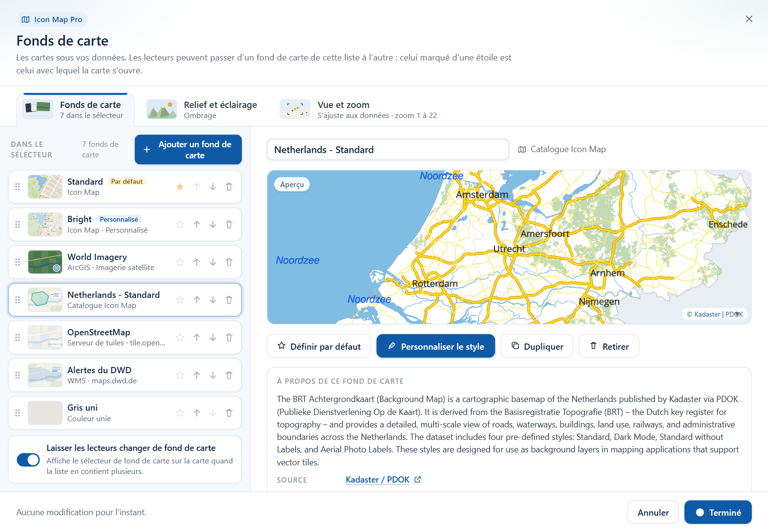This screenshot has height=532, width=768.
Task: Click the Netherlands map preview image
Action: click(x=509, y=247)
